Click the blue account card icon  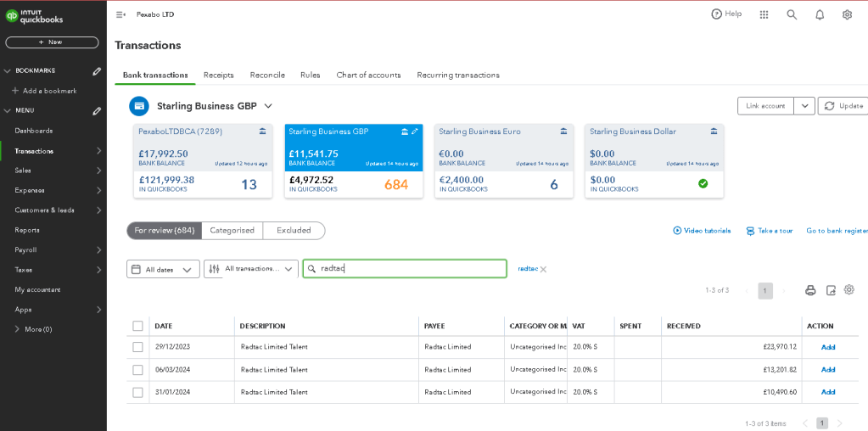pyautogui.click(x=139, y=106)
